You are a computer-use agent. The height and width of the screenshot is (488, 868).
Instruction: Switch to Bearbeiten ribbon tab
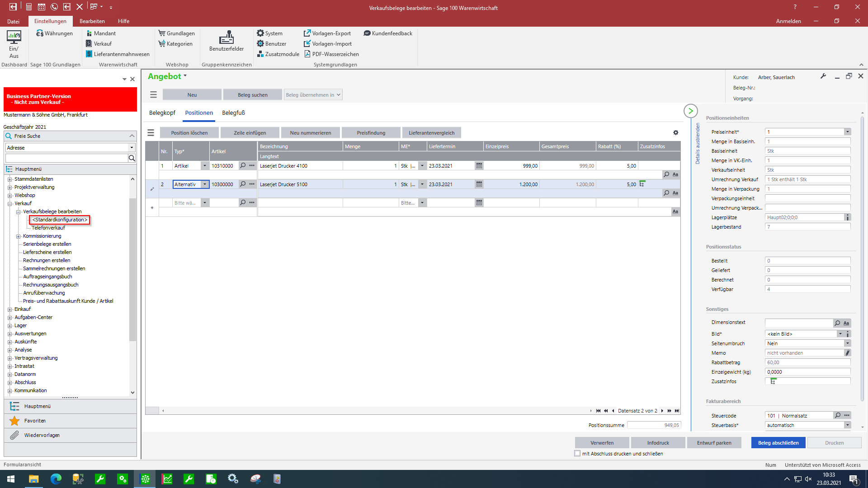tap(92, 21)
